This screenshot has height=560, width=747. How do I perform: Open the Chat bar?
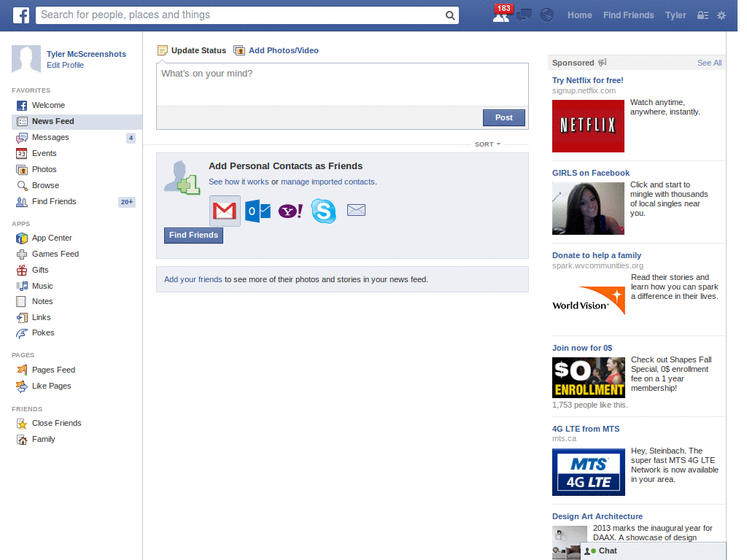coord(653,551)
